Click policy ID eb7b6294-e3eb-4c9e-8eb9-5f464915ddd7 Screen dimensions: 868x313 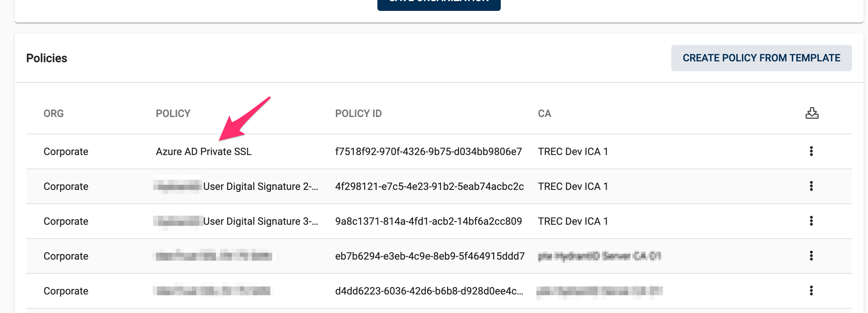pos(430,256)
